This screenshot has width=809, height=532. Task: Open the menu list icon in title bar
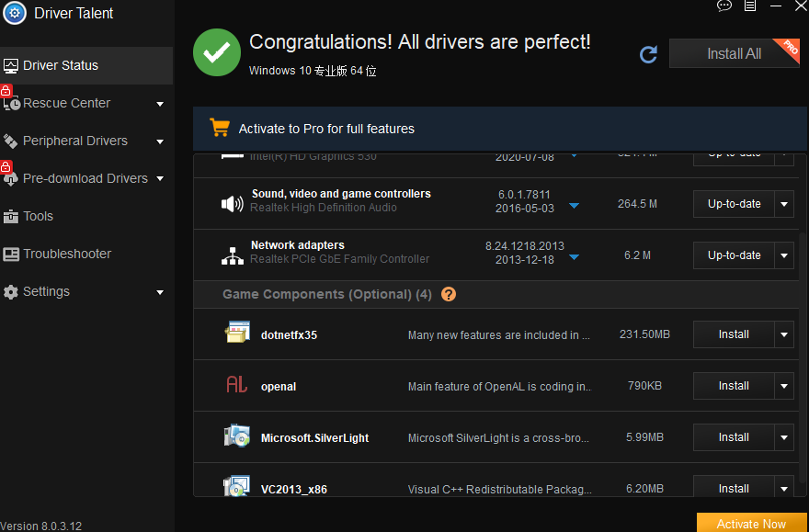click(750, 6)
